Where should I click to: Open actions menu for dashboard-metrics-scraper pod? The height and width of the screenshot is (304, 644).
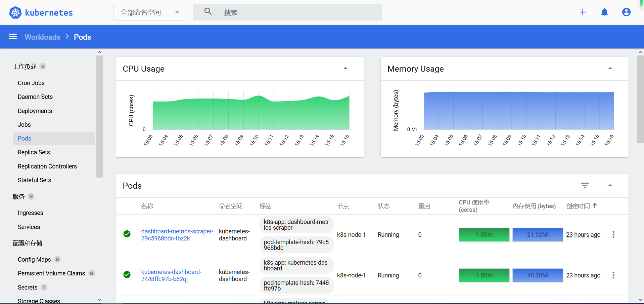(613, 234)
